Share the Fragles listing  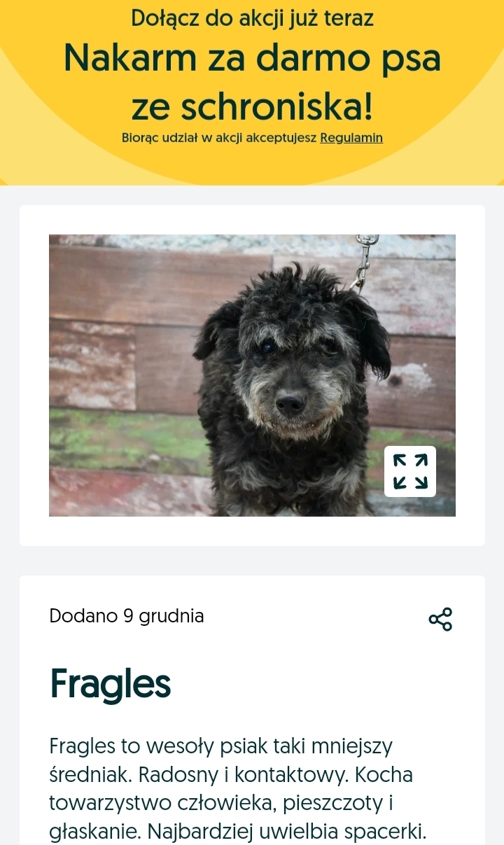[x=440, y=619]
